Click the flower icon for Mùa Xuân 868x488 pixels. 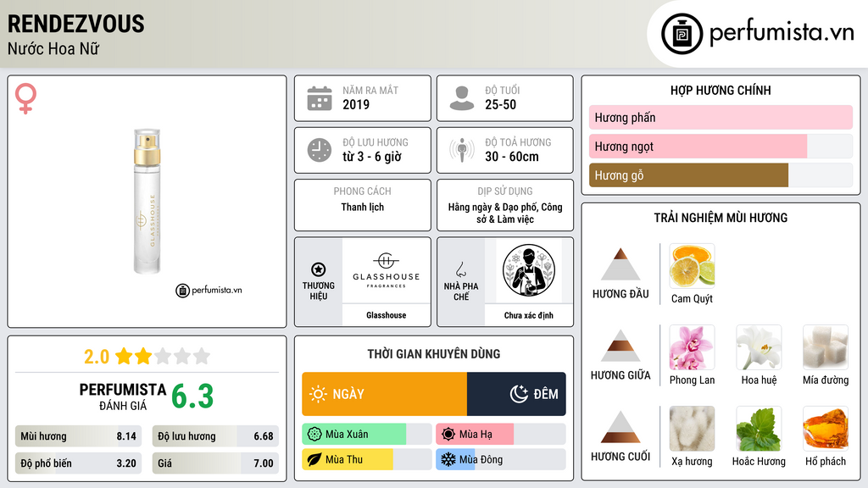pos(314,435)
